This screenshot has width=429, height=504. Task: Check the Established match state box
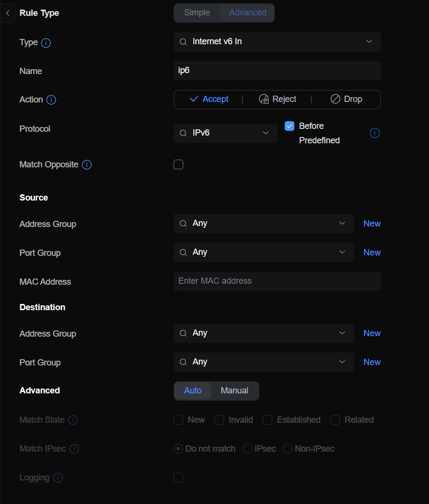click(x=267, y=420)
